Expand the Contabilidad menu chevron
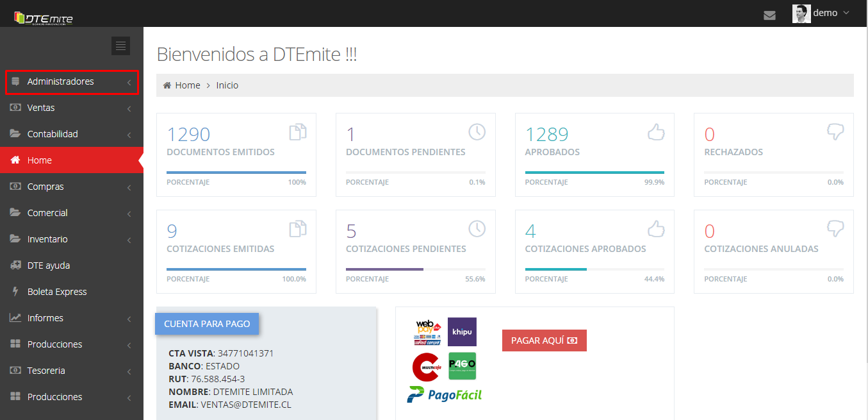The width and height of the screenshot is (868, 420). click(129, 135)
